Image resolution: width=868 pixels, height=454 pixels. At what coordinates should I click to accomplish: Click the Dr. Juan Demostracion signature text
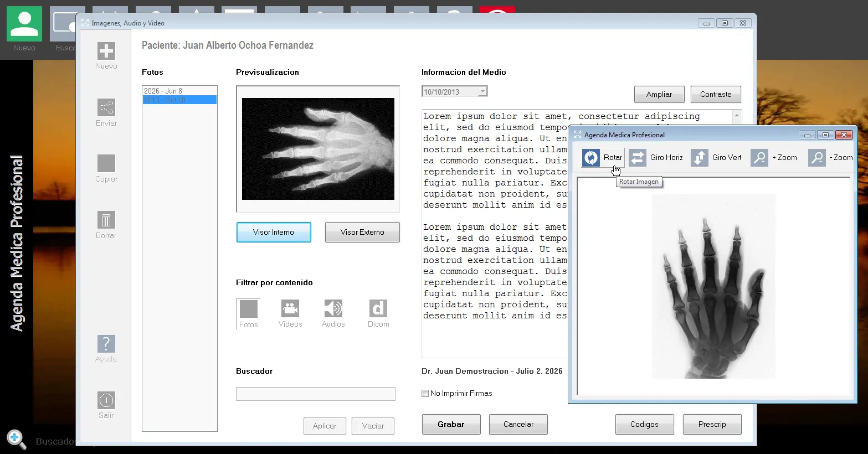click(492, 372)
